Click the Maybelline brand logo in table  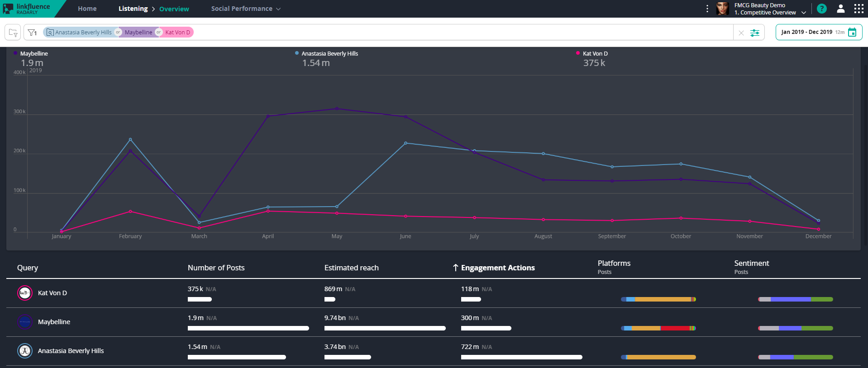(25, 322)
